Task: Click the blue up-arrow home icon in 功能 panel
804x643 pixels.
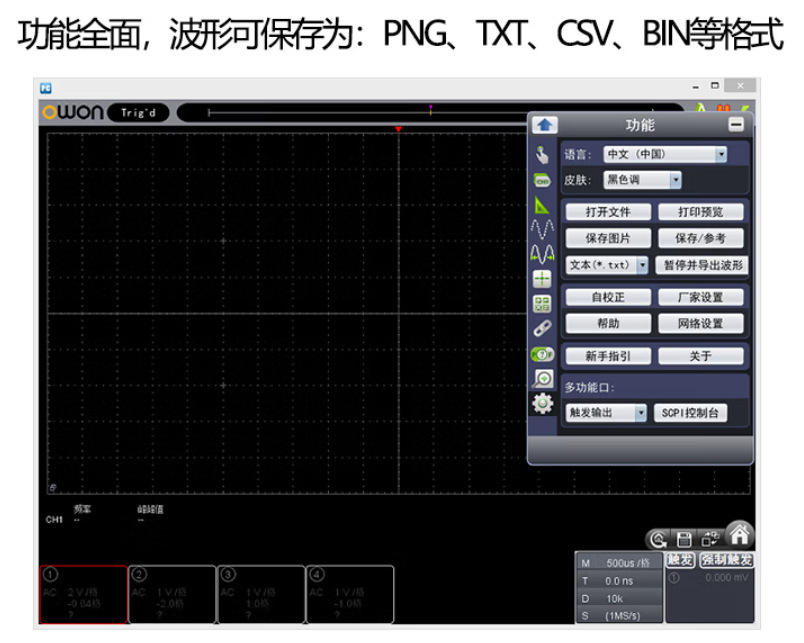Action: [x=545, y=125]
